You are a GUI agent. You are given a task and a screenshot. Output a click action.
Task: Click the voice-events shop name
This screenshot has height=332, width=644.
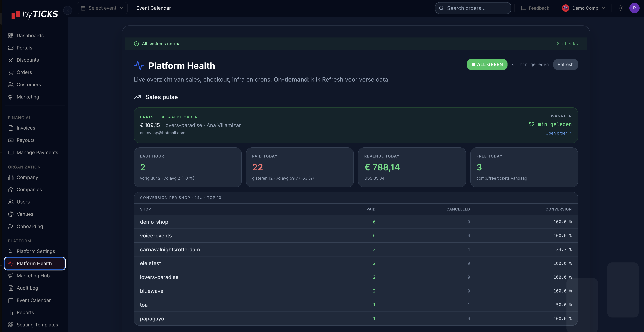156,236
